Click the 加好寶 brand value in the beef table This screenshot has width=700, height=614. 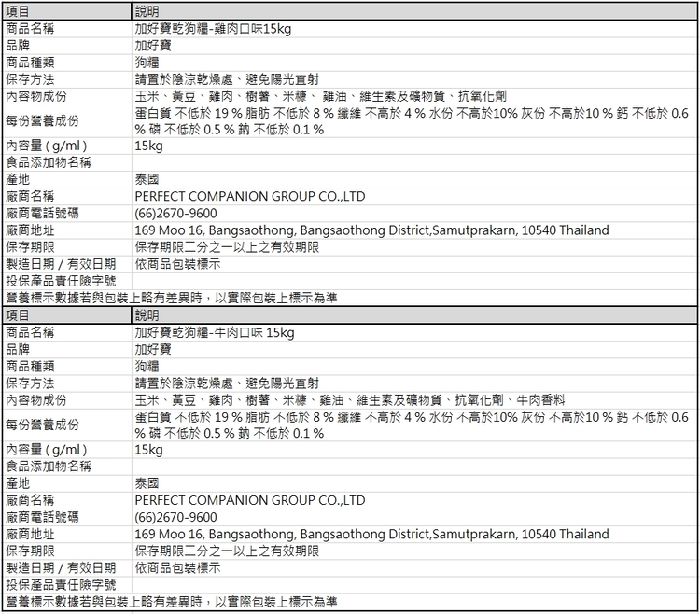(x=152, y=349)
